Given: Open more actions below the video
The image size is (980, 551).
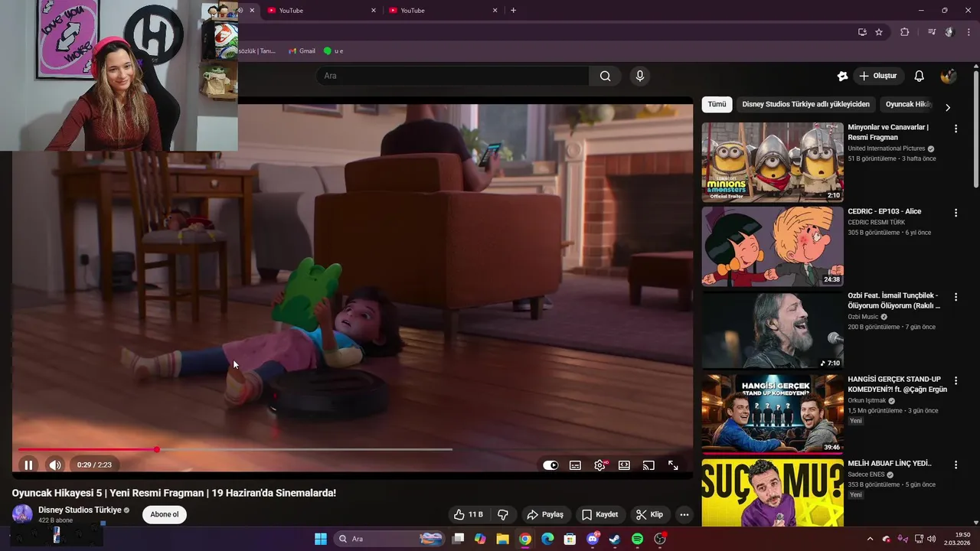Looking at the screenshot, I should click(684, 514).
